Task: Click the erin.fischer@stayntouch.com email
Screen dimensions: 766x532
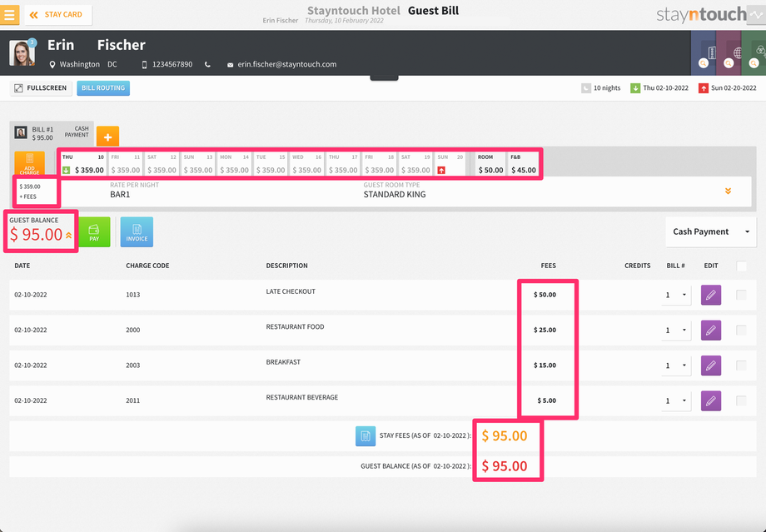Action: 286,64
